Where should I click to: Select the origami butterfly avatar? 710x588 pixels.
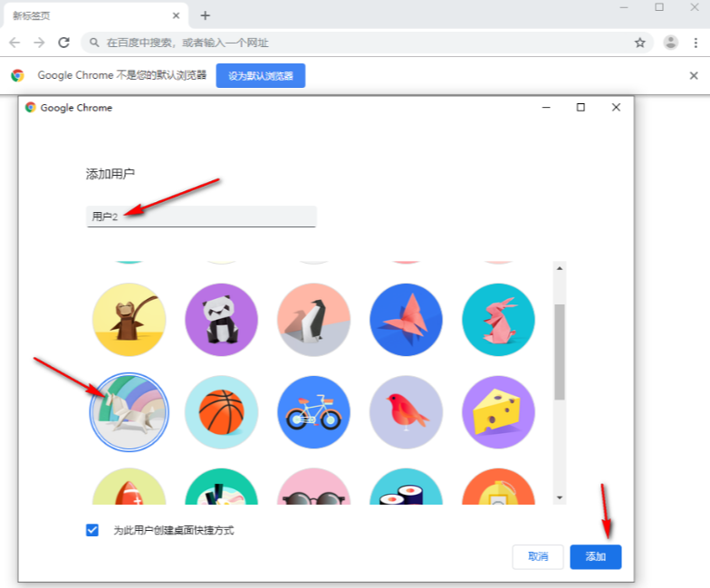(x=406, y=320)
